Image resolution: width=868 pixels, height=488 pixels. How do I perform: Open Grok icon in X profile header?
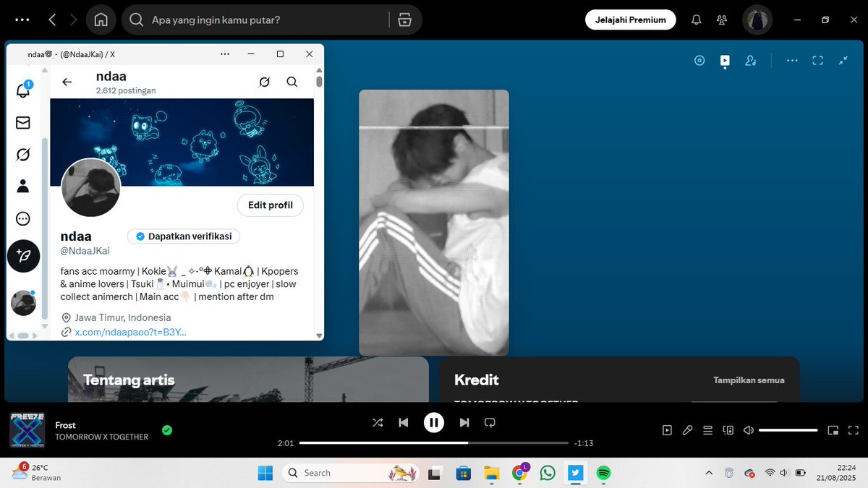coord(265,82)
